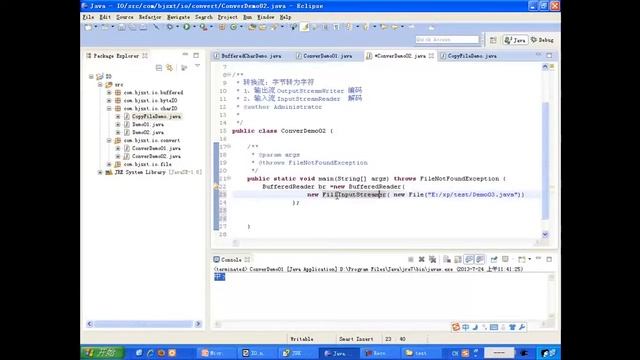Viewport: 640px width, 360px height.
Task: Collapse the com.bjsxt.io.charIO package
Action: click(109, 109)
